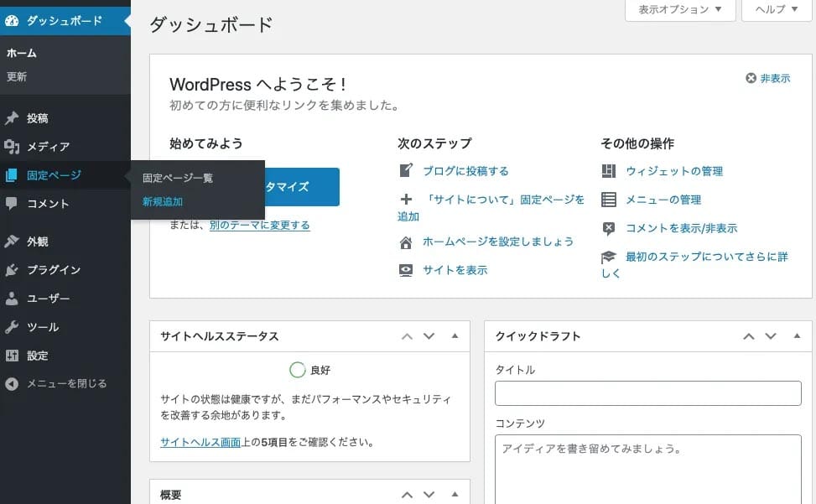Move クイックドラフト panel down

[x=771, y=336]
